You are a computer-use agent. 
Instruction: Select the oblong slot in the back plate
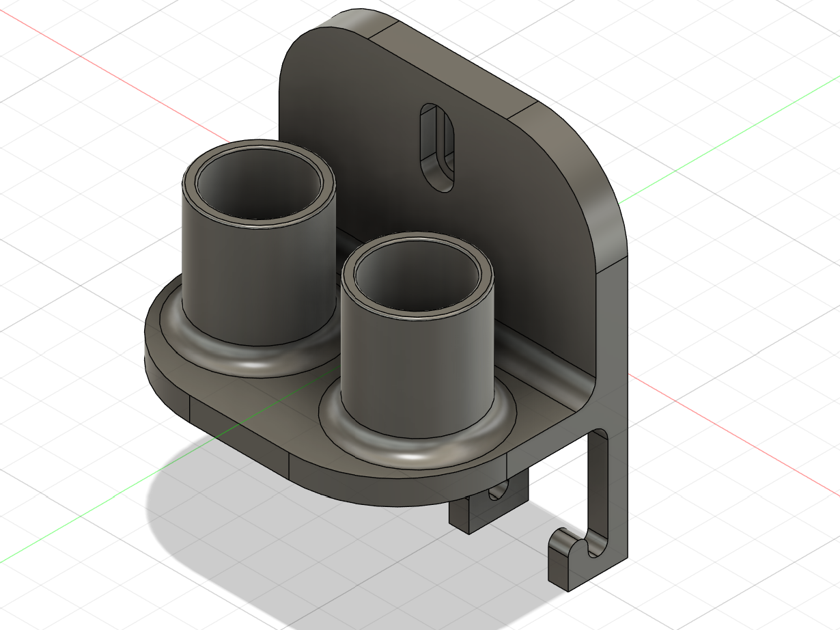point(437,147)
